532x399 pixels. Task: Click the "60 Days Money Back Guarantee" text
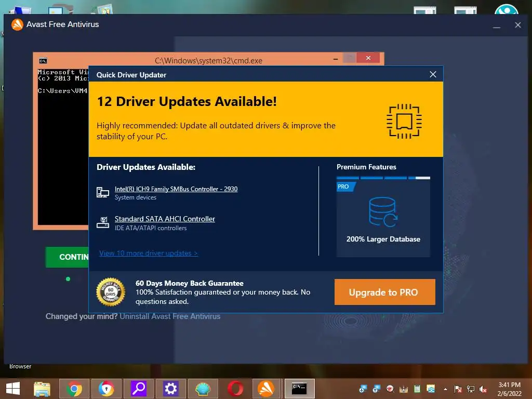[x=190, y=283]
